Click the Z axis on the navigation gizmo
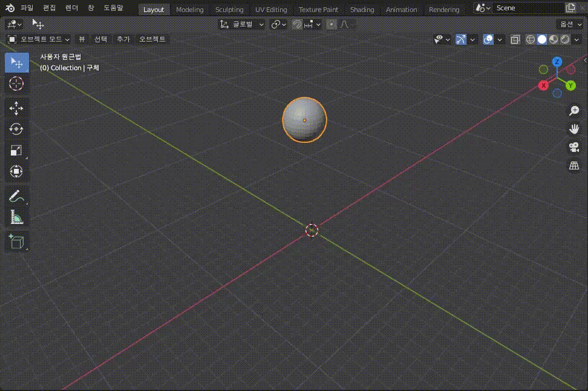The width and height of the screenshot is (588, 391). point(557,62)
